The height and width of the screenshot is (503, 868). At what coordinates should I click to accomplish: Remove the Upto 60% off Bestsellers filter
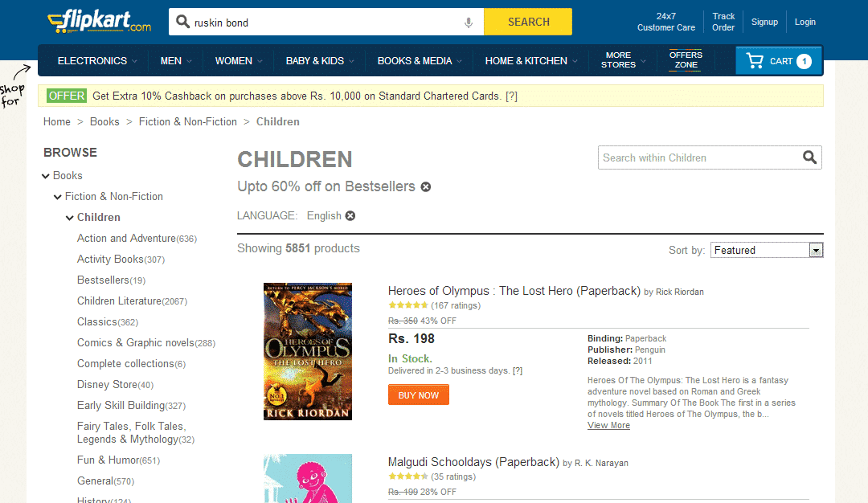pos(426,187)
